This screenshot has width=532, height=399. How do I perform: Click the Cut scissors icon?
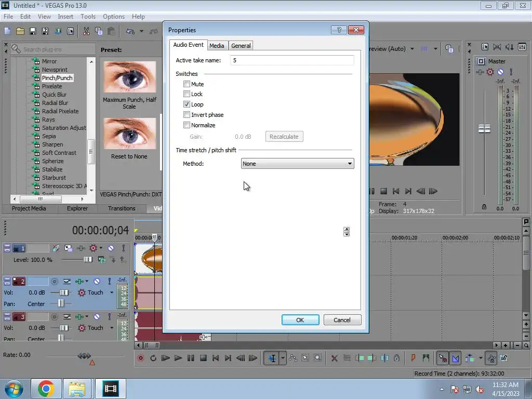coord(86,31)
